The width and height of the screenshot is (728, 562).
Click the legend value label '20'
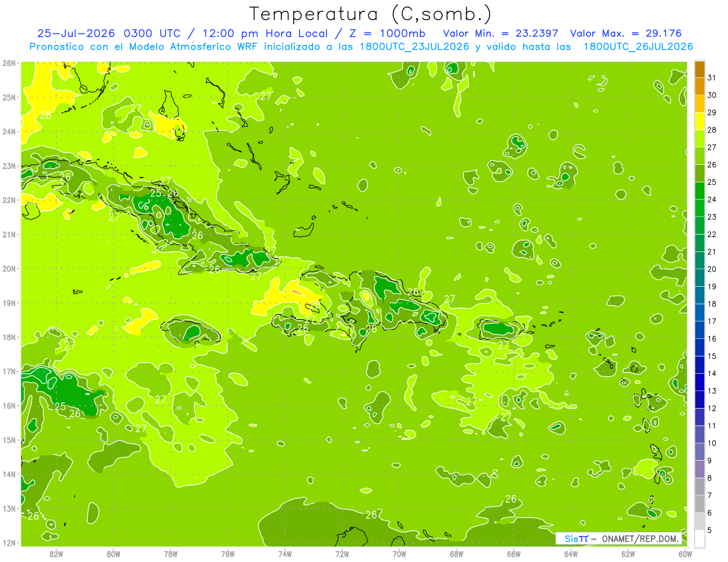712,269
